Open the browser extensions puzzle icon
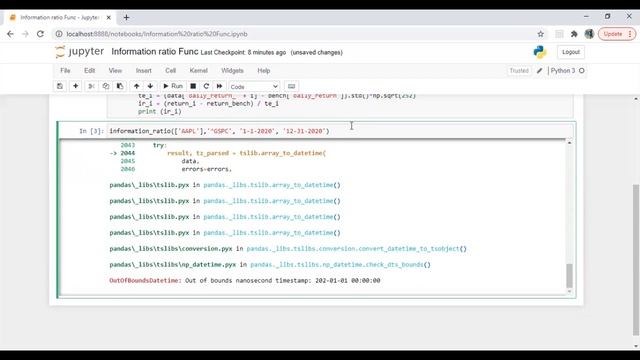 574,34
